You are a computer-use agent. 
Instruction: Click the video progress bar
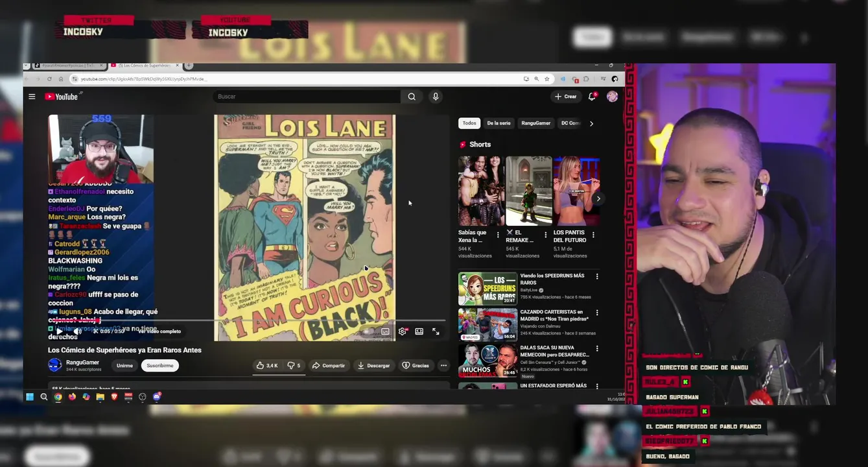[246, 320]
